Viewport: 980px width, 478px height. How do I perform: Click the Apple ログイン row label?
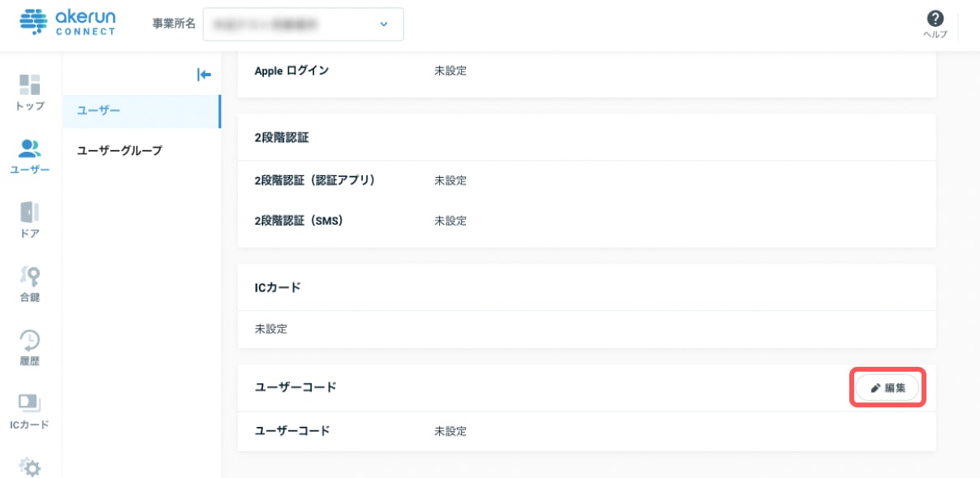[291, 71]
